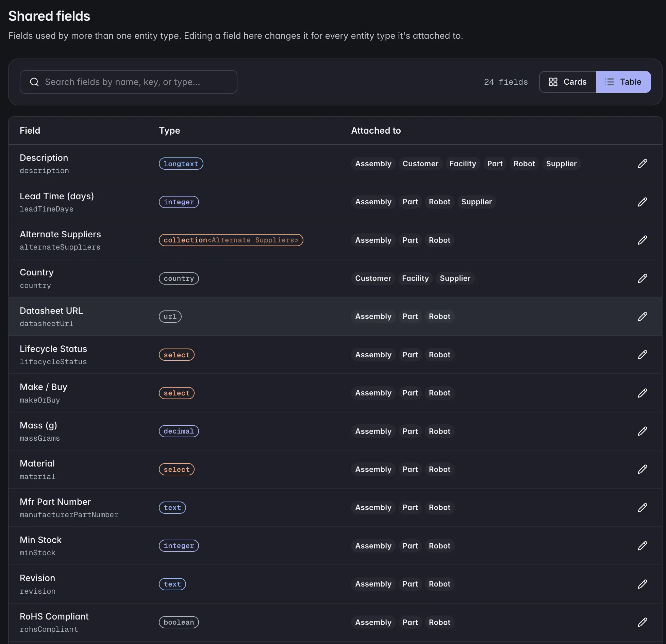
Task: Click pencil icon for RoHS Compliant
Action: point(642,622)
